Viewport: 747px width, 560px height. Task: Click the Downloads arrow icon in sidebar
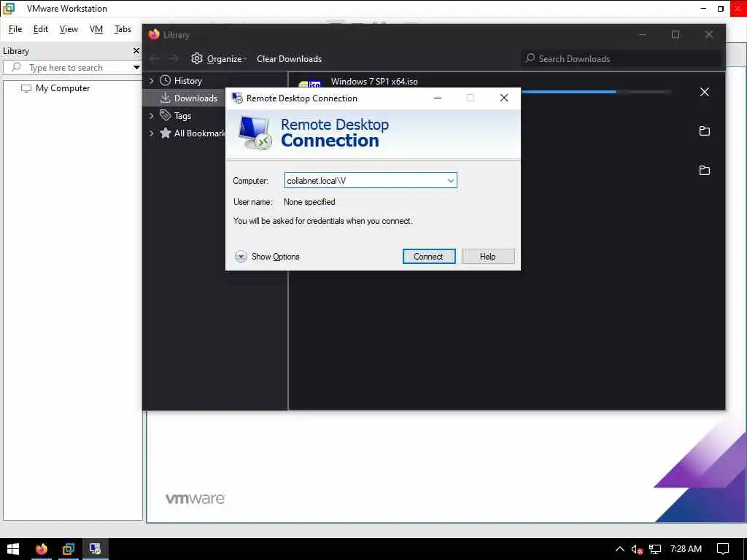click(x=166, y=98)
